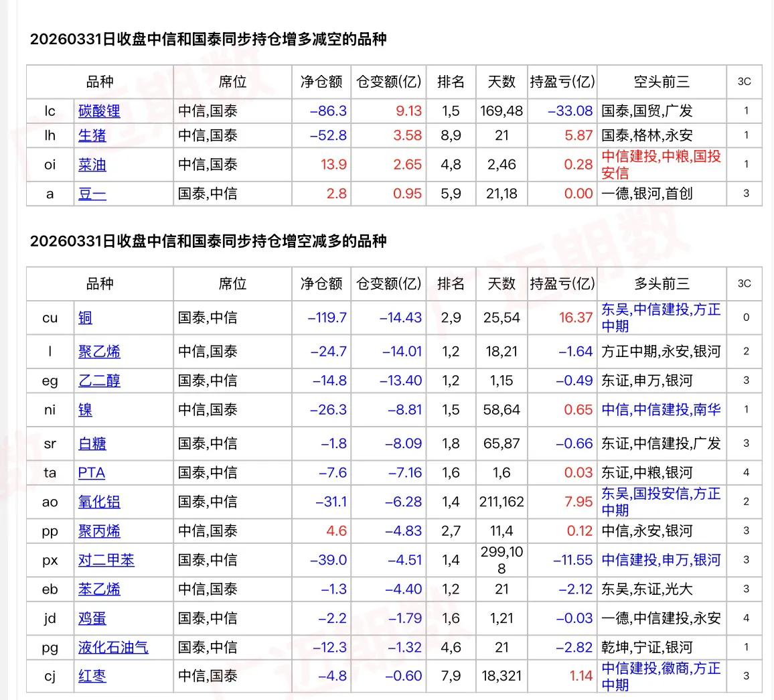Image resolution: width=774 pixels, height=700 pixels.
Task: Select the 5.87 profit value for 生猪
Action: (x=578, y=135)
